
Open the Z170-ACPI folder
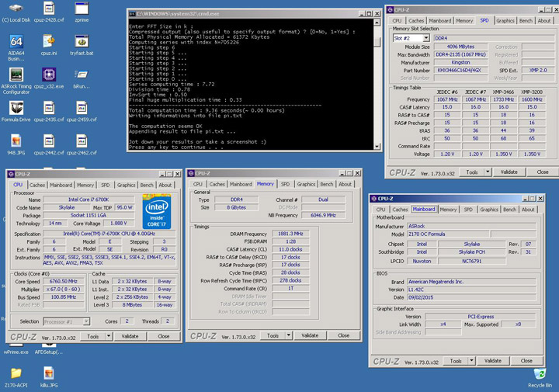(16, 373)
